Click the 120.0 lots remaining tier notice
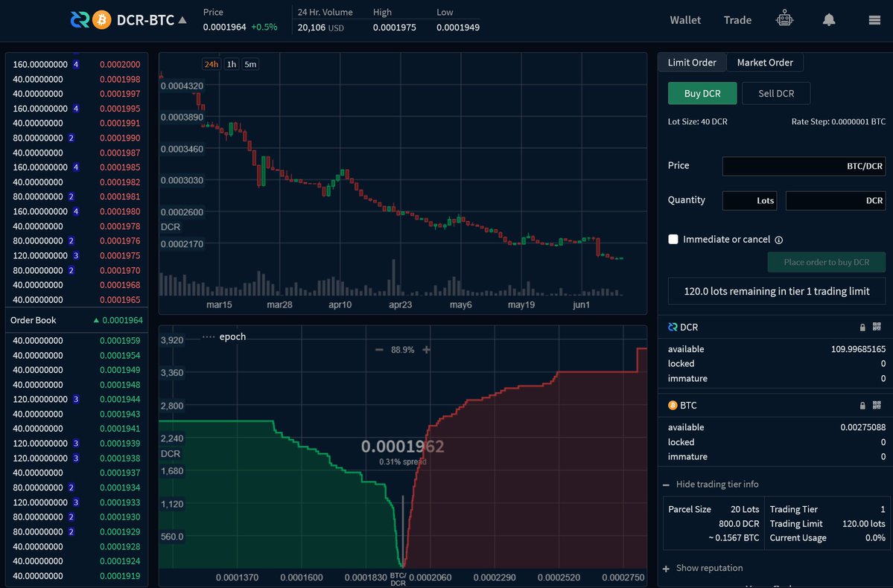 (x=776, y=291)
